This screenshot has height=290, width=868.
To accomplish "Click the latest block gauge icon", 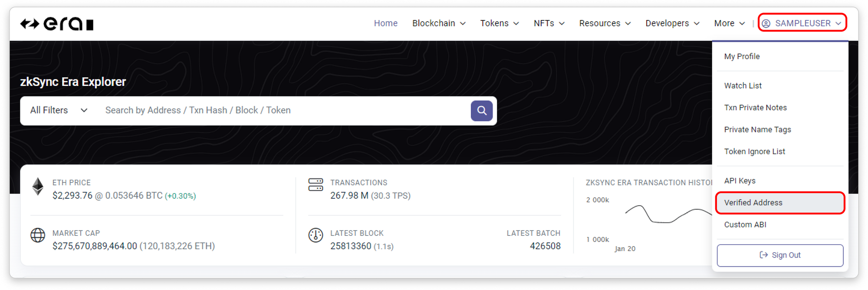I will pyautogui.click(x=316, y=235).
